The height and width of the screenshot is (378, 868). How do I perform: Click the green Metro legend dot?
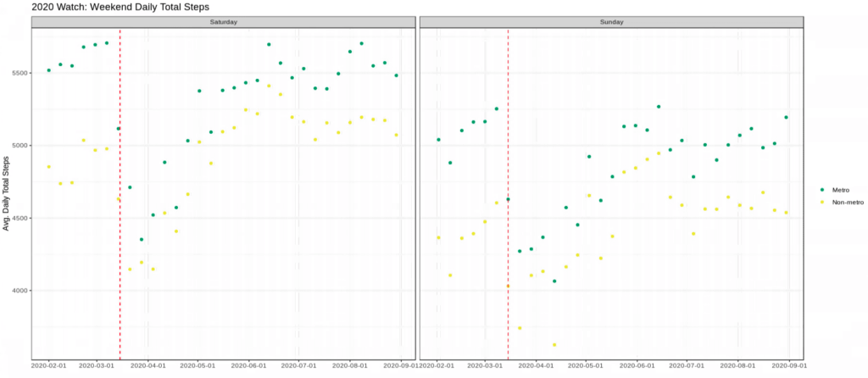pos(821,191)
